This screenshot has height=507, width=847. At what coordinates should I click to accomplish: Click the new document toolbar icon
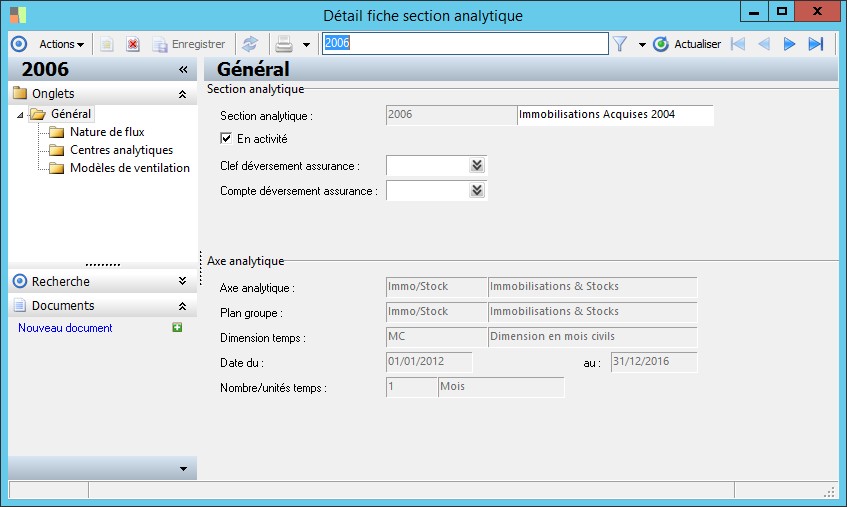(x=107, y=44)
